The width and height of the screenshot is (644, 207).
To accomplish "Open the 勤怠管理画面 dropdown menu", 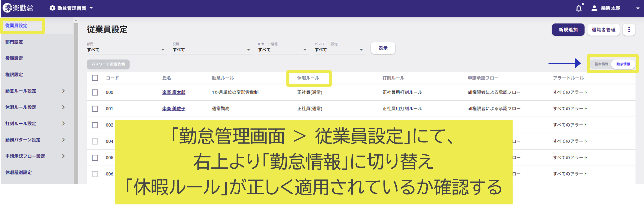I will (x=71, y=8).
